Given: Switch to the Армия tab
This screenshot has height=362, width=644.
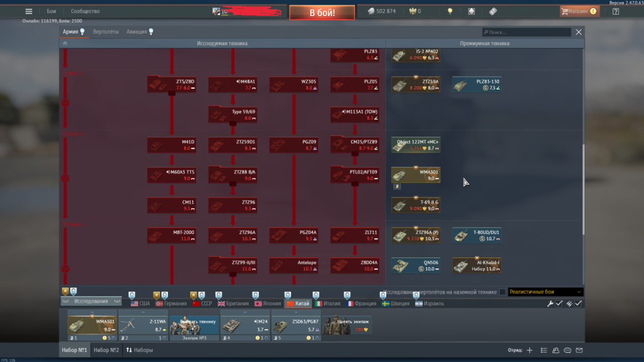Looking at the screenshot, I should point(70,32).
